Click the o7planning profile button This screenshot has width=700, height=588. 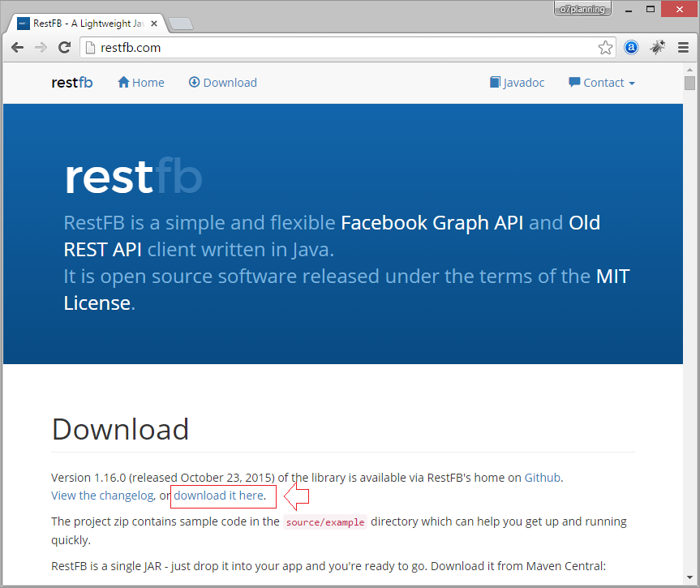(x=582, y=9)
